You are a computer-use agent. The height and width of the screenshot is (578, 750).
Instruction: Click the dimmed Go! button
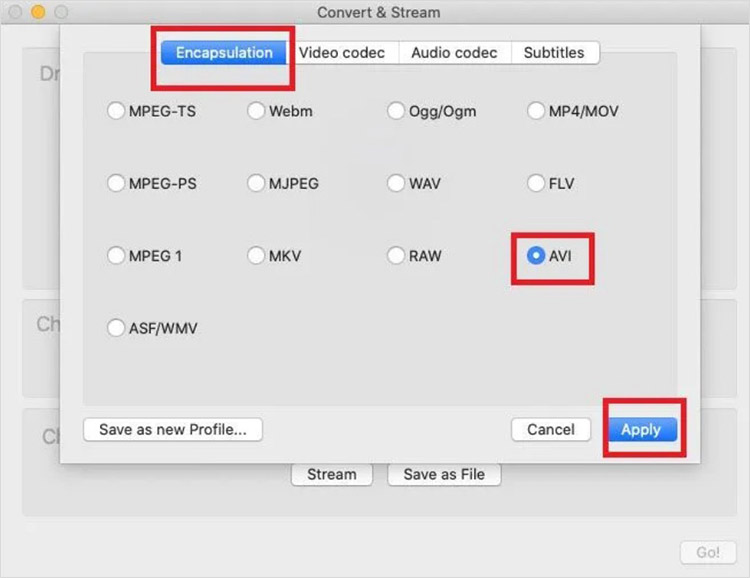708,553
